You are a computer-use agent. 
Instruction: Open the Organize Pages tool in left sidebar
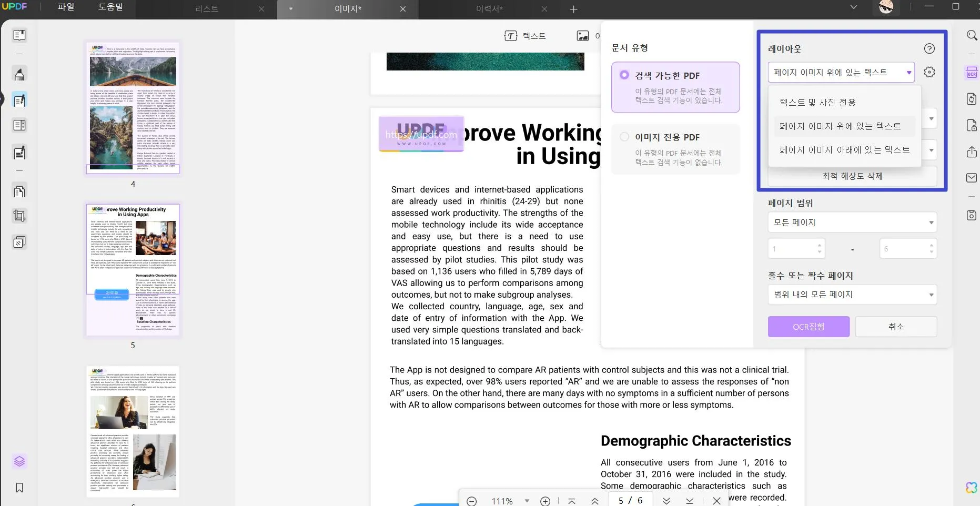(x=19, y=125)
